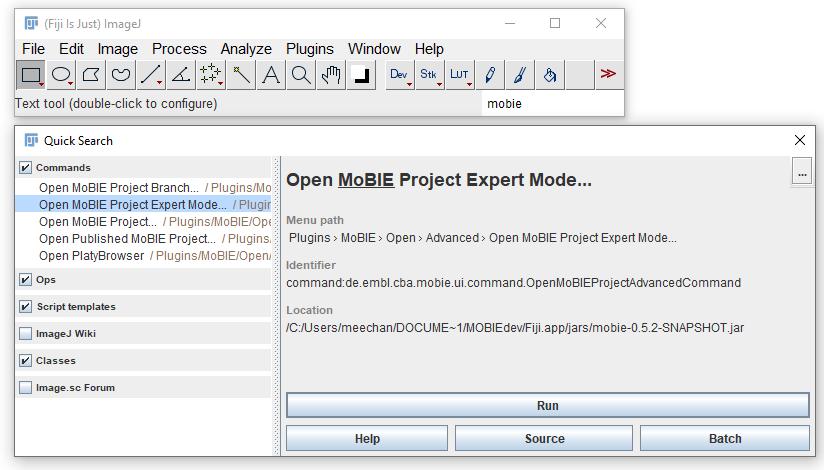The height and width of the screenshot is (470, 824).
Task: Open the Analyze menu
Action: (246, 49)
